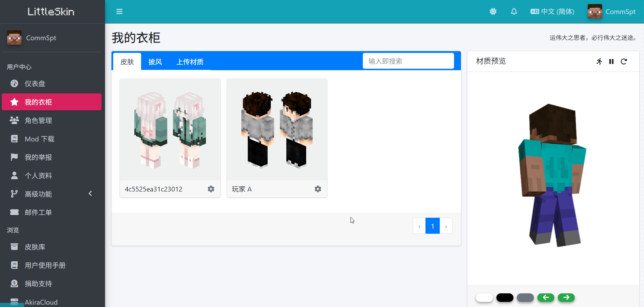Open the 用户使用手册 user manual
644x307 pixels.
click(x=45, y=265)
